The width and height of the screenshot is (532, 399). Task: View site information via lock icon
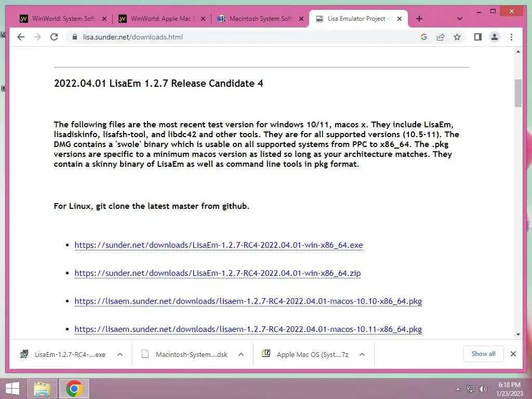coord(75,37)
